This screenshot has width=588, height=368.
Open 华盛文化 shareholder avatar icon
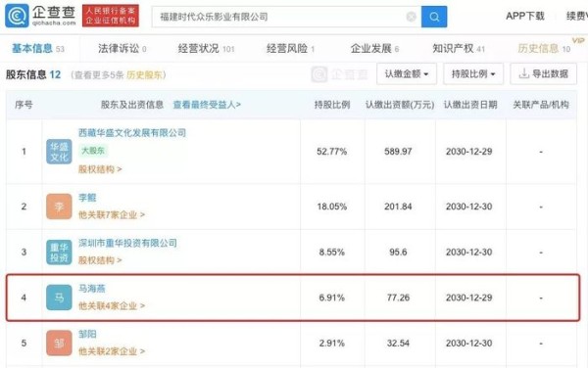pyautogui.click(x=59, y=152)
